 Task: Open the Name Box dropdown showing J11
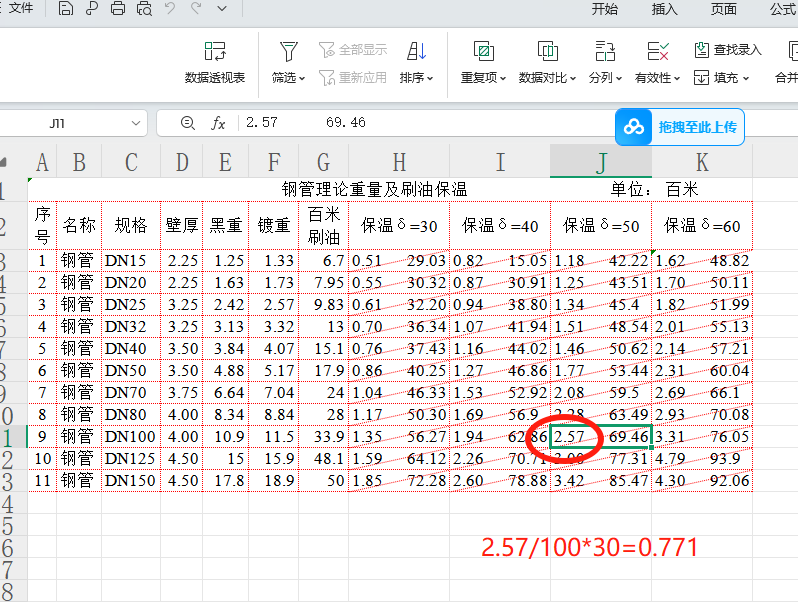tap(135, 123)
